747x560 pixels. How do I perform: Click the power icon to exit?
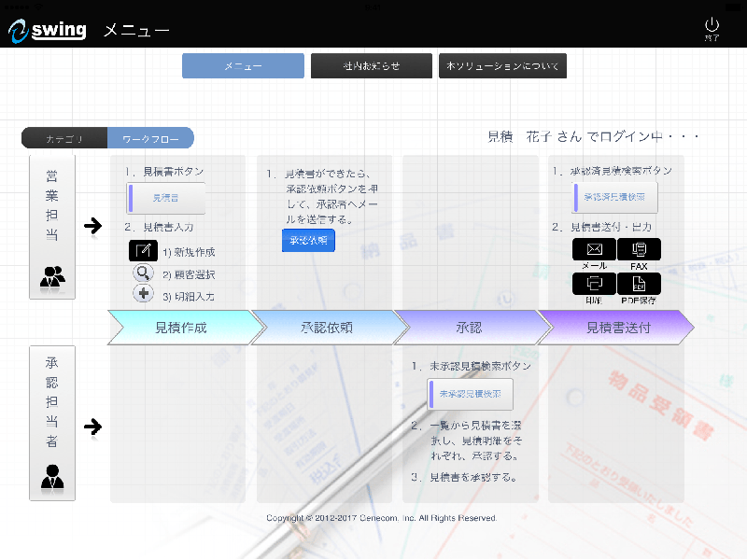tap(712, 27)
